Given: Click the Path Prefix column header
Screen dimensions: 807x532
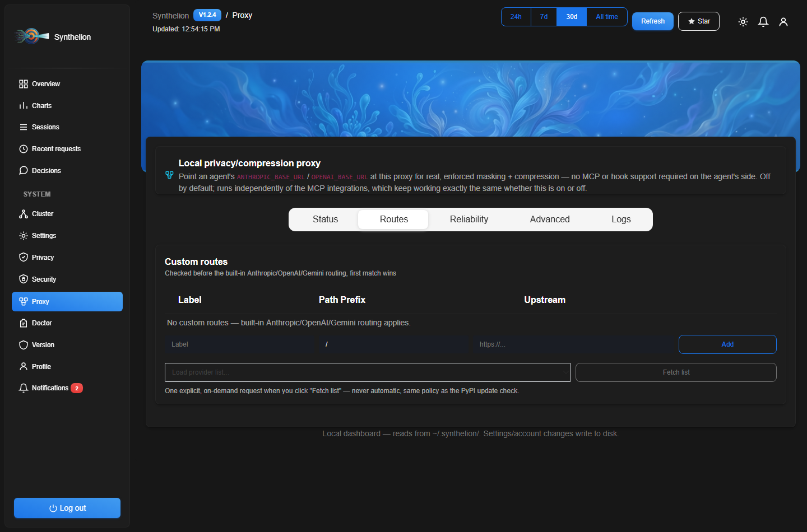Looking at the screenshot, I should point(342,300).
